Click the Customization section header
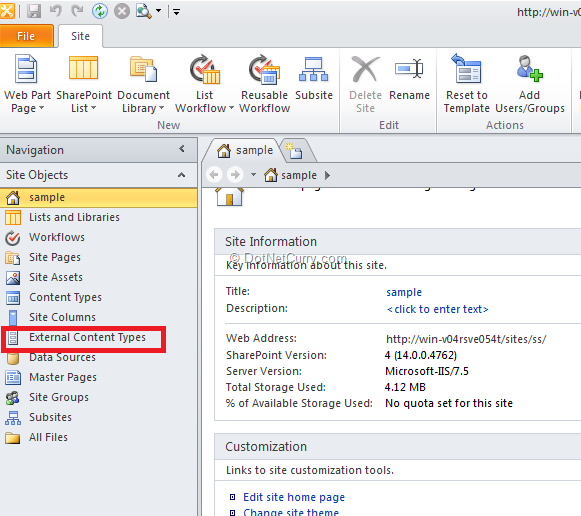Image resolution: width=581 pixels, height=516 pixels. point(398,447)
